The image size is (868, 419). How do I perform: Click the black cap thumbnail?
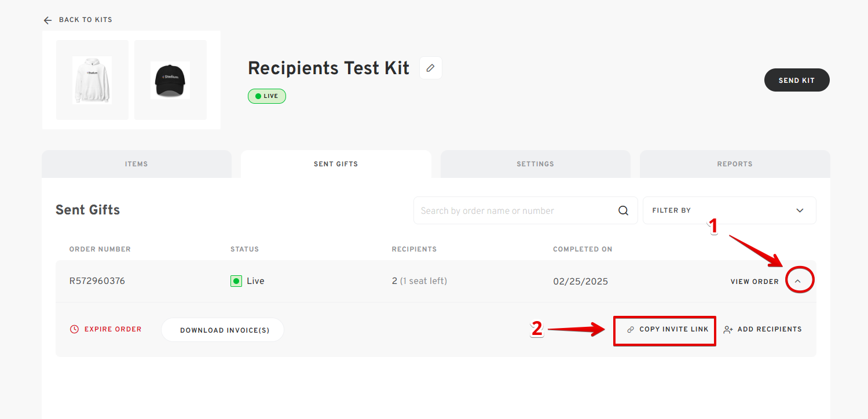pyautogui.click(x=170, y=80)
